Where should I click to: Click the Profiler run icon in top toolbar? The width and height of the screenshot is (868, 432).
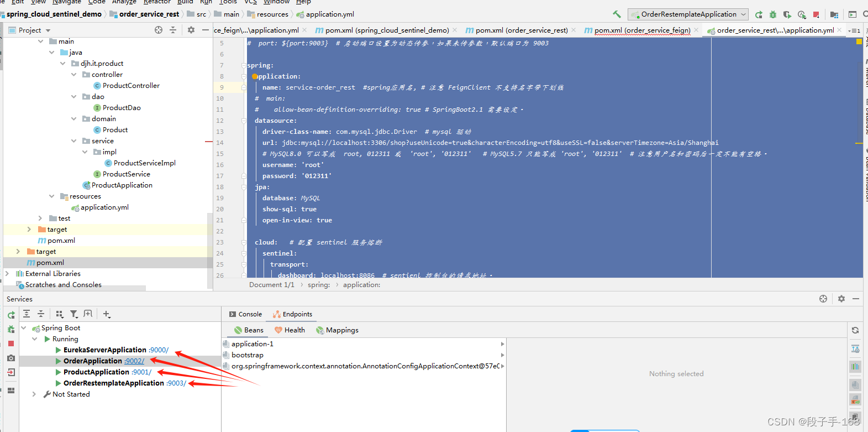tap(802, 14)
